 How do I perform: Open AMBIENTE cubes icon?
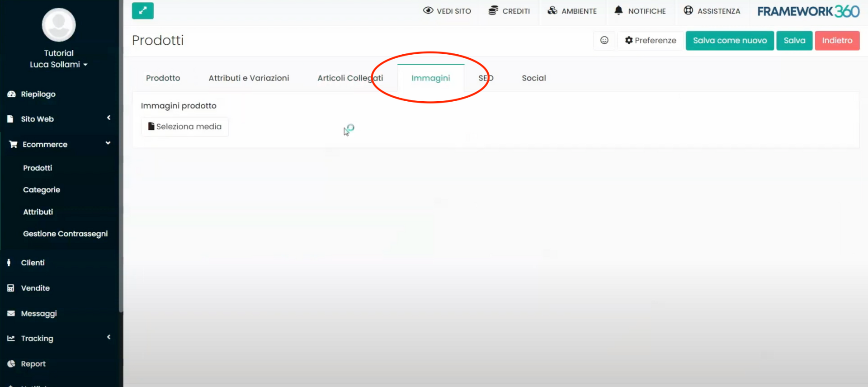[552, 10]
